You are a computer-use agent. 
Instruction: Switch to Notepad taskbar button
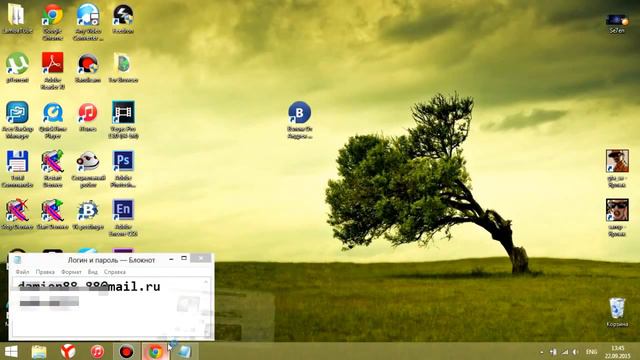(184, 351)
